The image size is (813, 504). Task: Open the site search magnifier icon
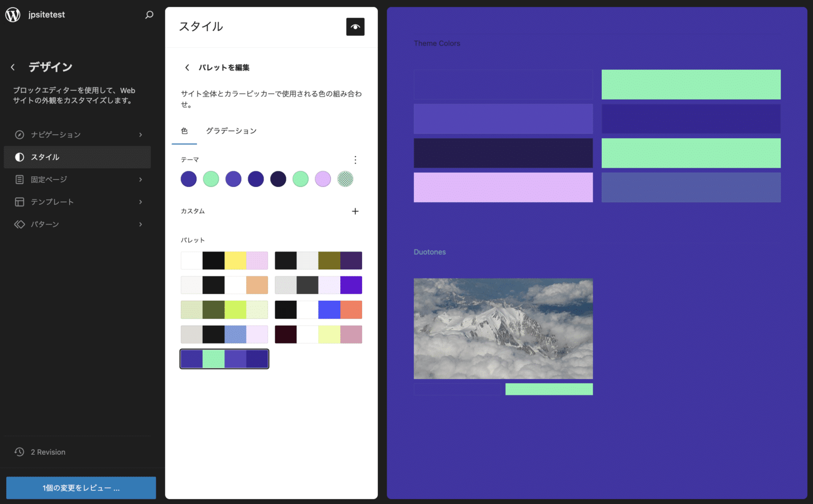[x=149, y=15]
